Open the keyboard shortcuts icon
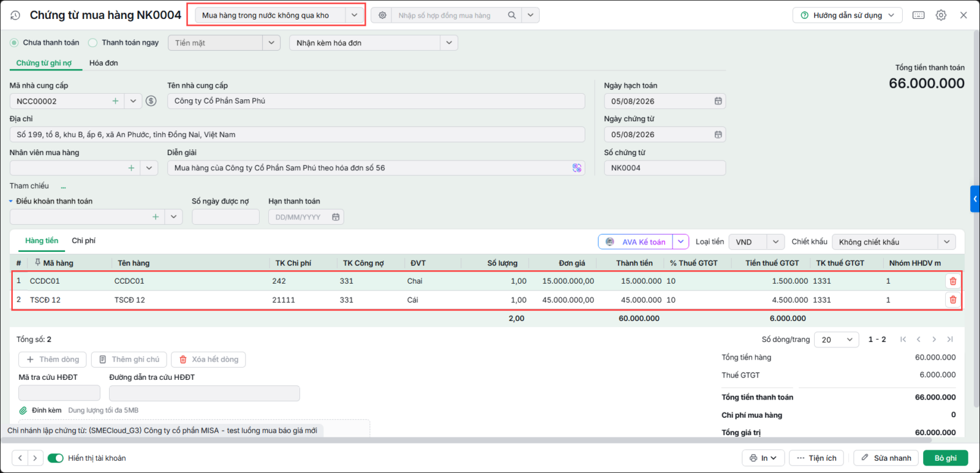The width and height of the screenshot is (980, 473). 918,15
